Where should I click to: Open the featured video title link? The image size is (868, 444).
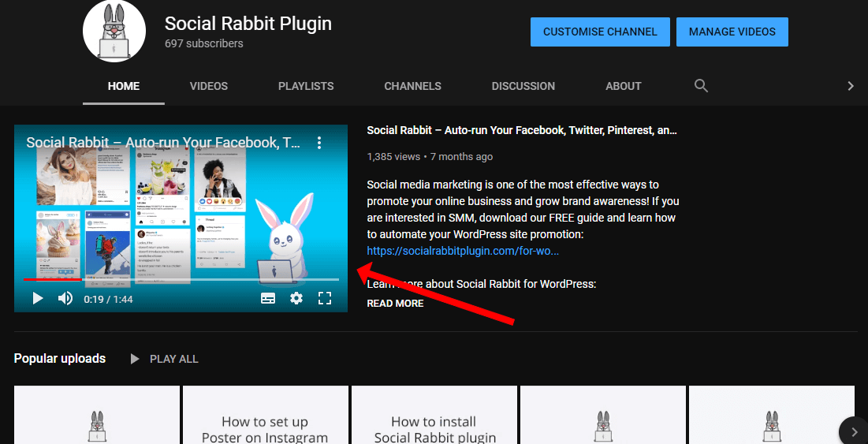pos(522,131)
